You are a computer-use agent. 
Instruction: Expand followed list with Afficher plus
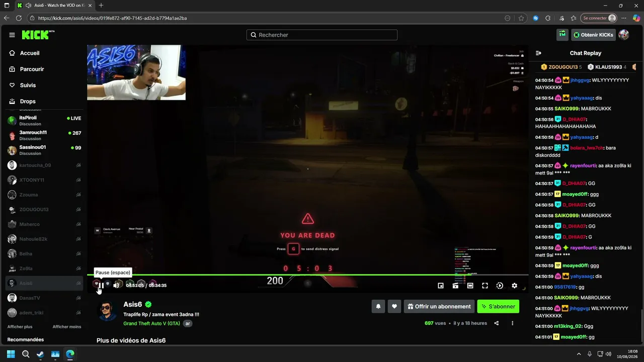click(x=20, y=327)
